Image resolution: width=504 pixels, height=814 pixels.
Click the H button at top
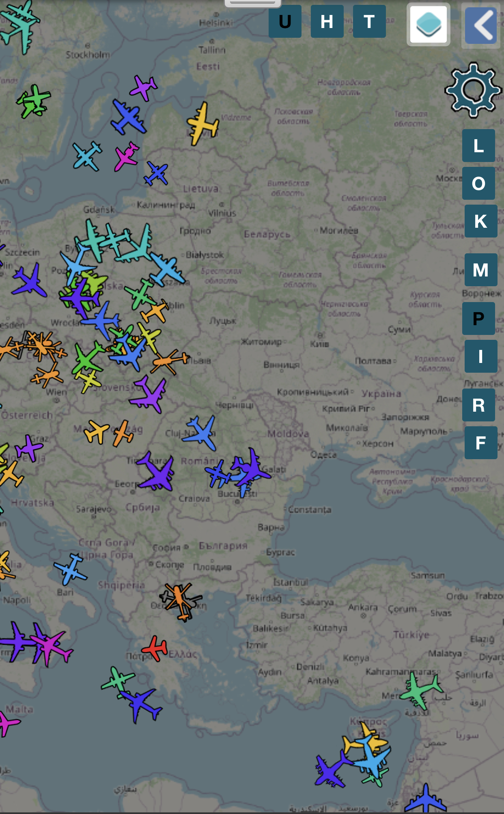point(327,22)
